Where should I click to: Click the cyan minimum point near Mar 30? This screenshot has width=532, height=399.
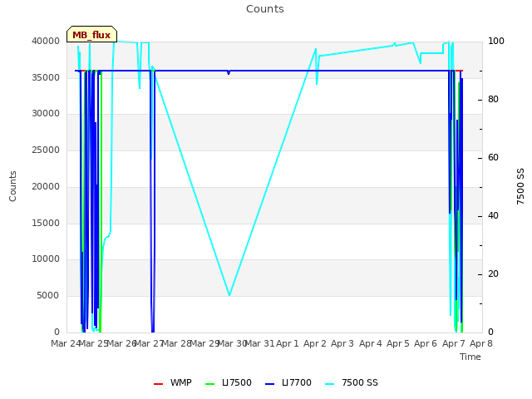(229, 295)
